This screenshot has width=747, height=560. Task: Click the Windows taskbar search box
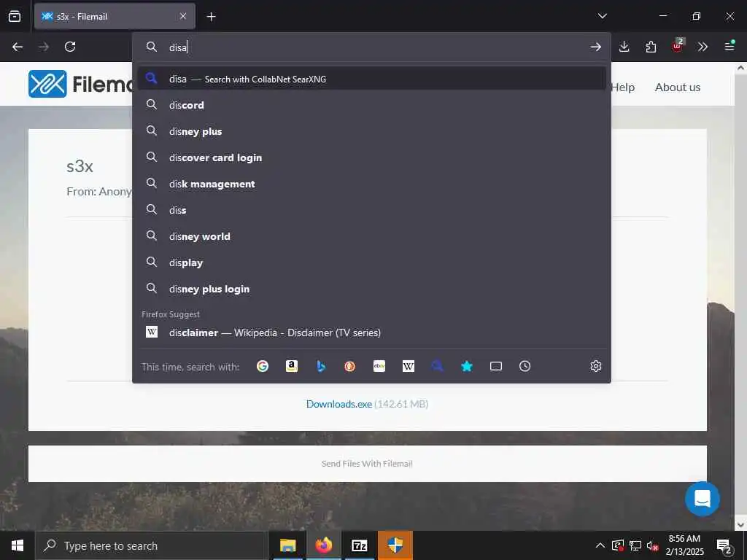(x=152, y=545)
